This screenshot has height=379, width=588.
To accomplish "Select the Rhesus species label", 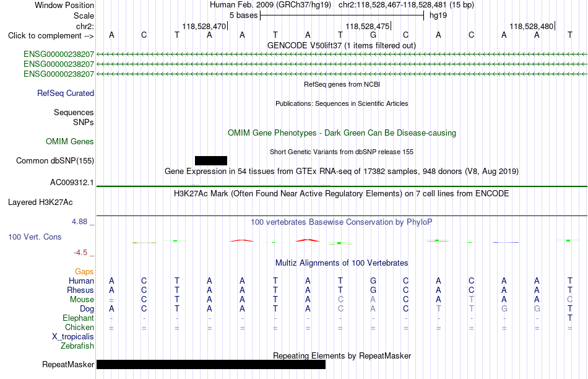I will tap(80, 290).
